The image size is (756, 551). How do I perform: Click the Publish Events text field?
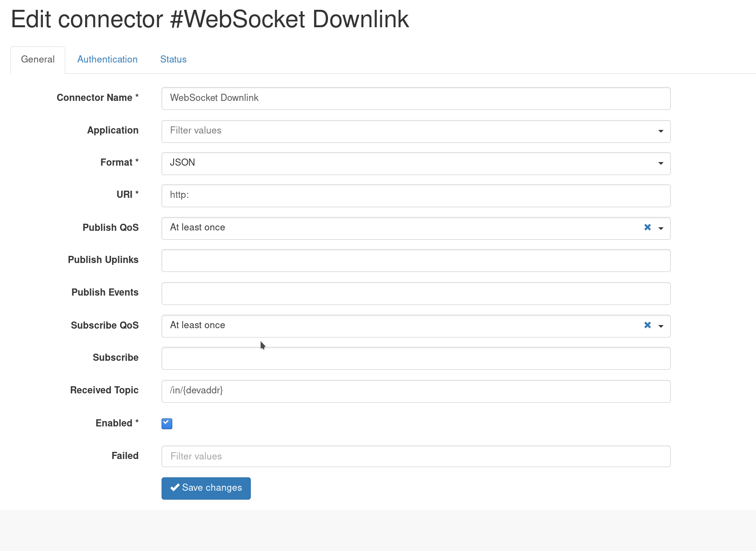[416, 293]
